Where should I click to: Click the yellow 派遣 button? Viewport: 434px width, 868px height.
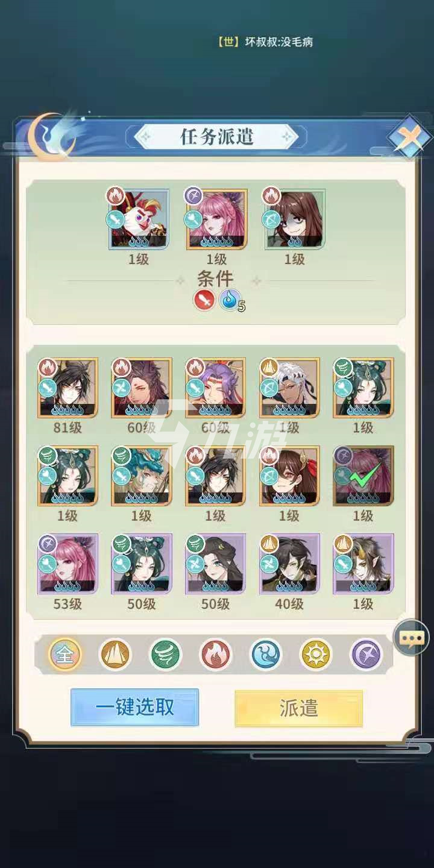tap(298, 708)
